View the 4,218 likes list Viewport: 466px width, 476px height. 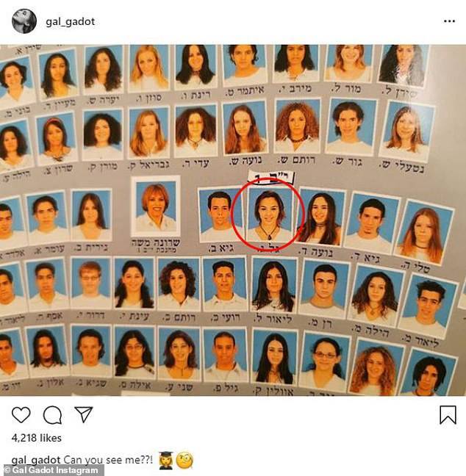(37, 438)
